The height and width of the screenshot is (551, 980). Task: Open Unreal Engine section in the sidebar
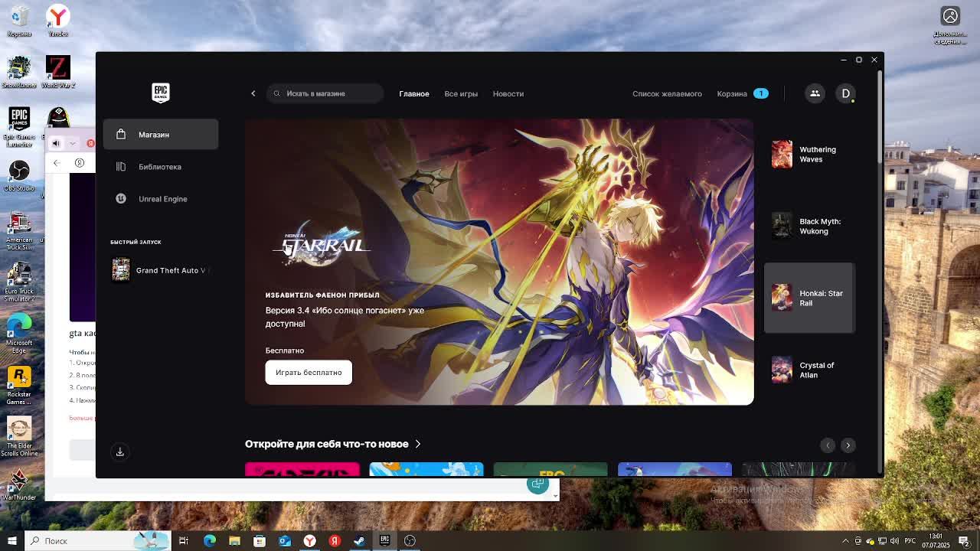tap(161, 199)
